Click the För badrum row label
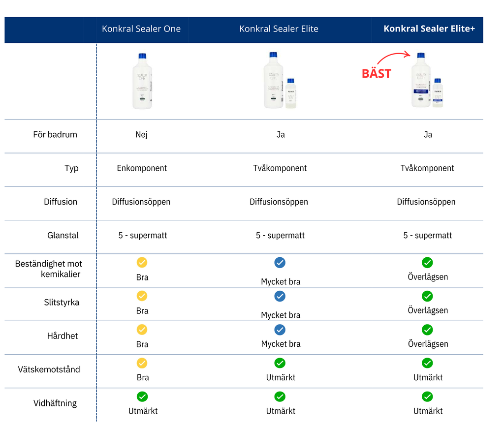Image resolution: width=504 pixels, height=426 pixels. (55, 135)
